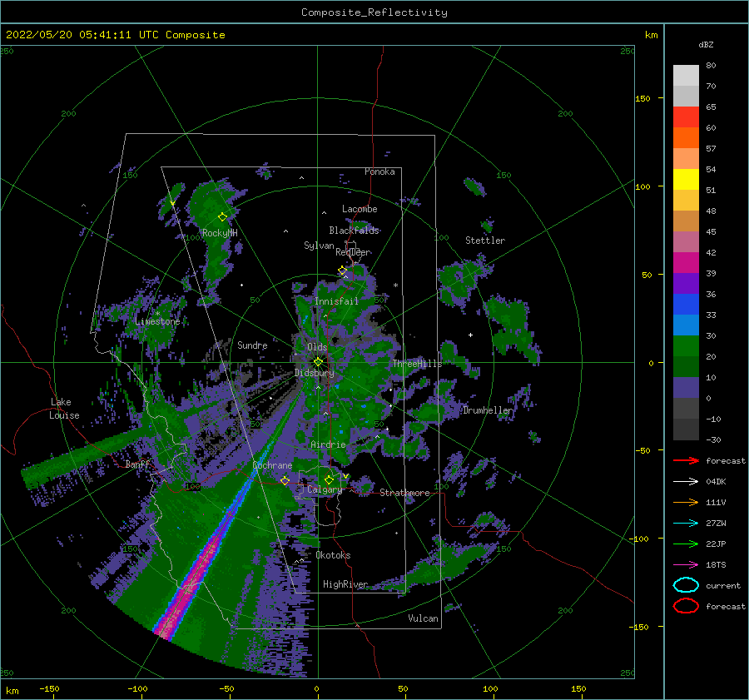Viewport: 749px width, 700px height.
Task: Click the yellow diamond marker near RedDeer
Action: pos(342,271)
